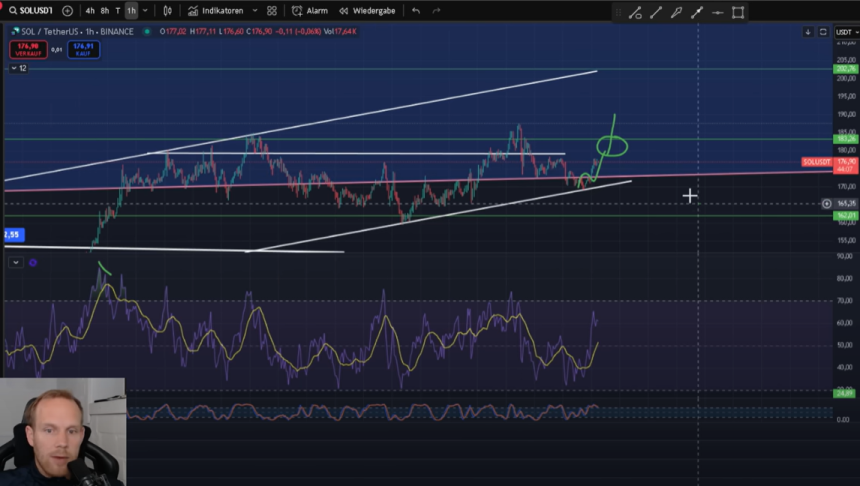Select the rectangle shape tool
860x486 pixels.
tap(738, 13)
